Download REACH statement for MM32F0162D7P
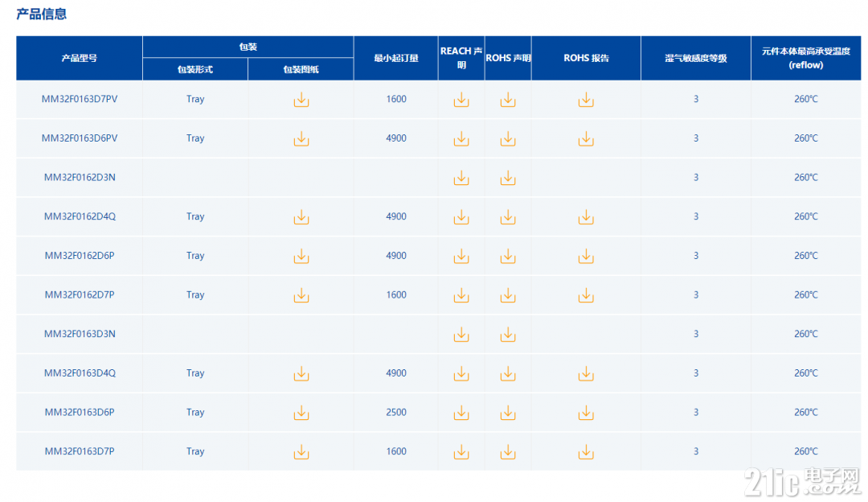The image size is (868, 502). click(x=461, y=296)
